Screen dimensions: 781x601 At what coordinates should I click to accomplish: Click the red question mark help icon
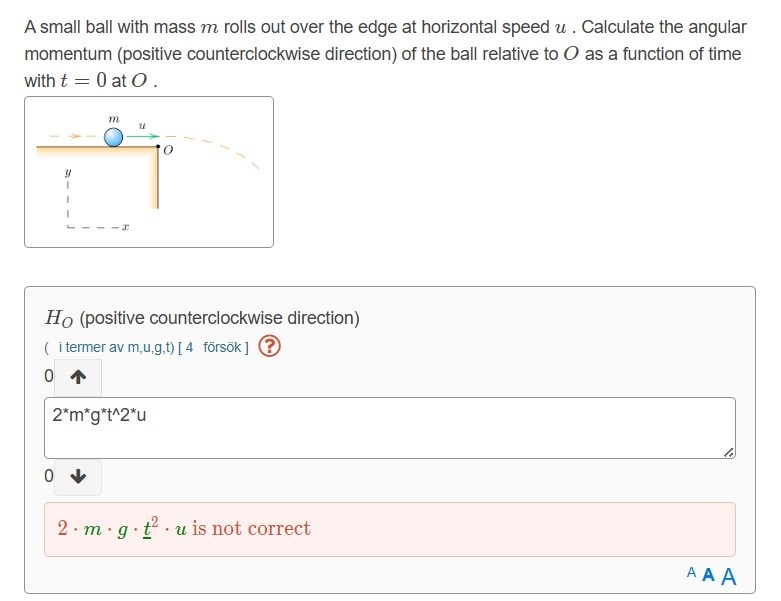[269, 347]
